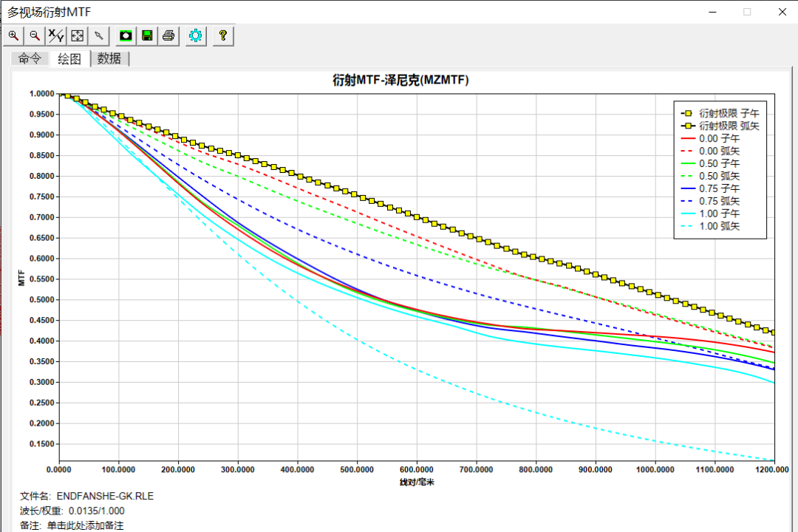This screenshot has width=798, height=532.
Task: Select the pencil annotation tool
Action: (x=99, y=35)
